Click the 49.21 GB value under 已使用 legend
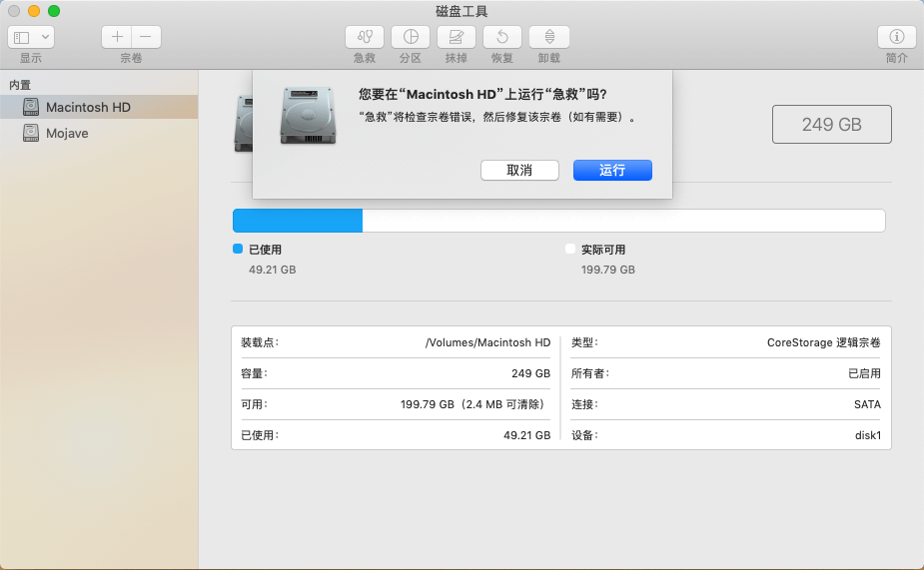924x570 pixels. 273,270
